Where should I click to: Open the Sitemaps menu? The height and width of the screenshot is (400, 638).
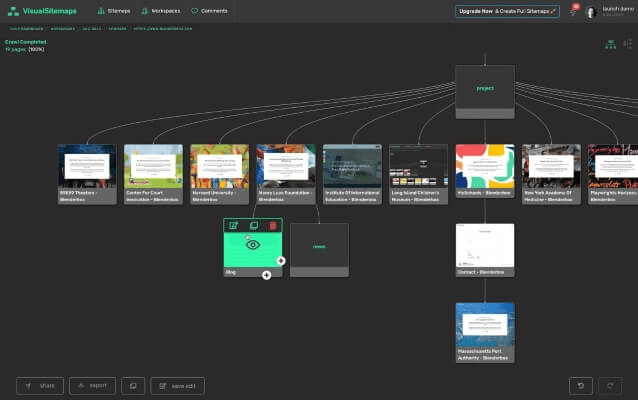pyautogui.click(x=114, y=11)
